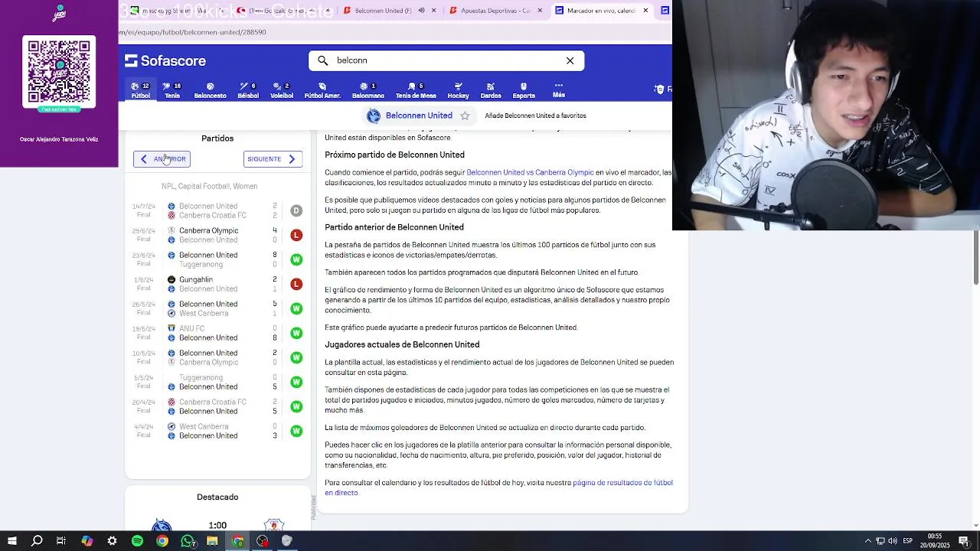Open the Béisbol sport section

[x=248, y=90]
